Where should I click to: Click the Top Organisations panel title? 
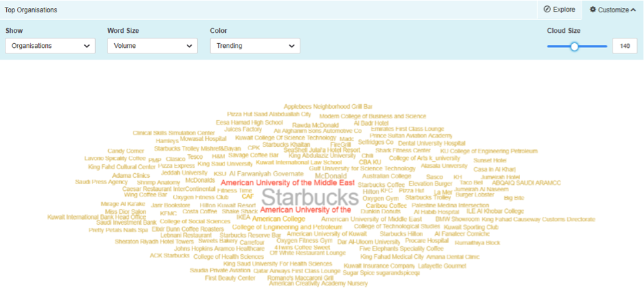[31, 10]
